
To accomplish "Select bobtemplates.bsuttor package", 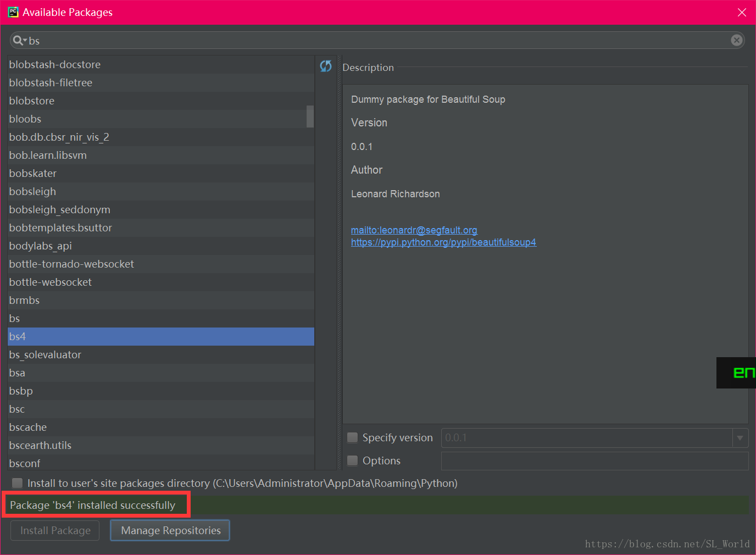I will (x=161, y=227).
